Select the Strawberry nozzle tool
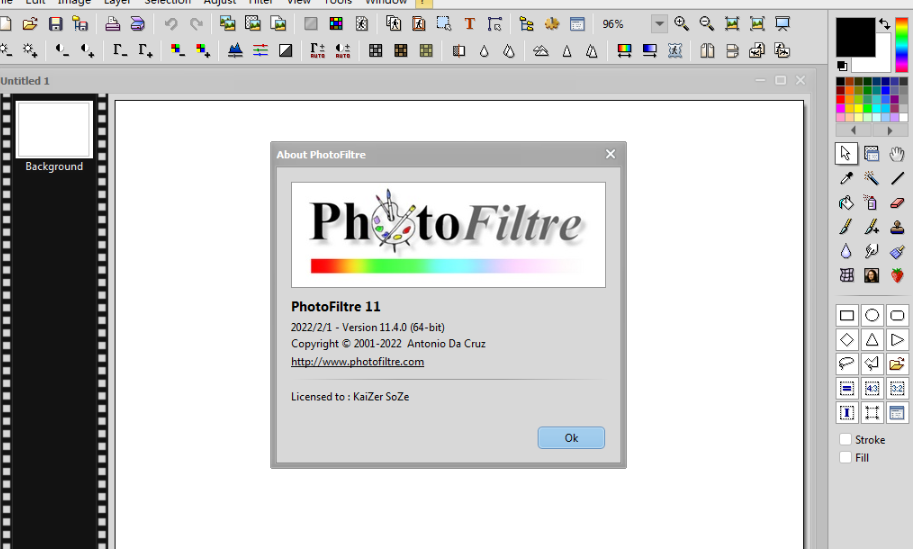Screen dimensions: 913x549 pyautogui.click(x=897, y=275)
